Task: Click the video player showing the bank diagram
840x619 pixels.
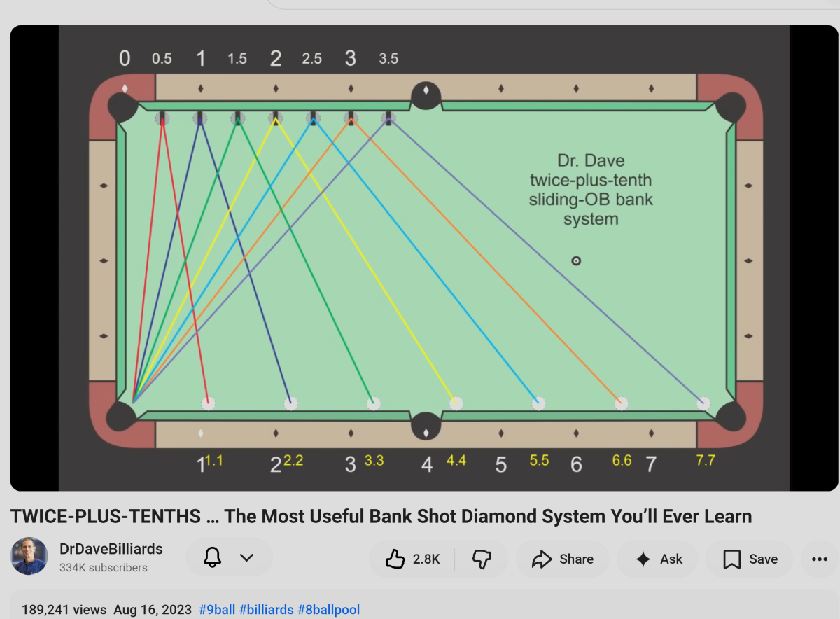Action: point(423,258)
